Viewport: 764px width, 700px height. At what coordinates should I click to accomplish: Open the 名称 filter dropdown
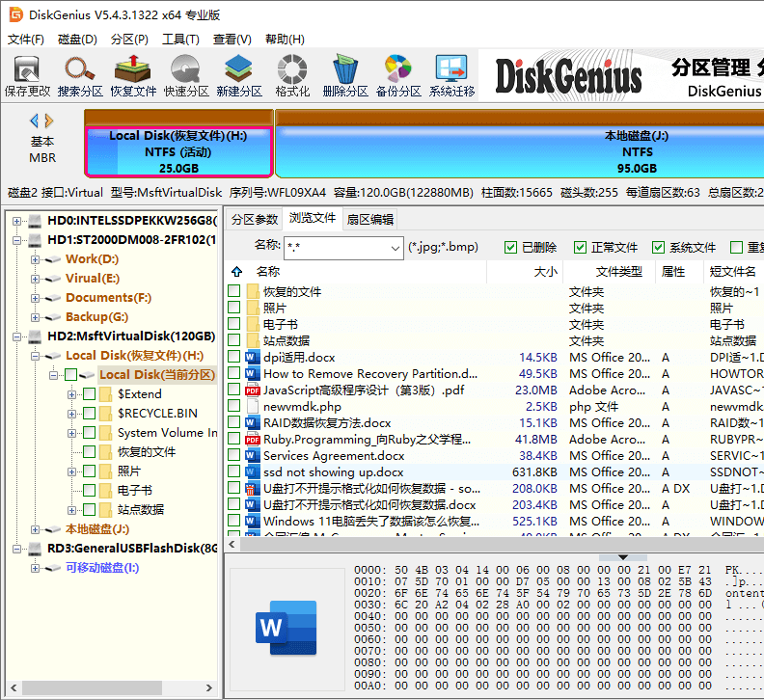click(x=396, y=249)
